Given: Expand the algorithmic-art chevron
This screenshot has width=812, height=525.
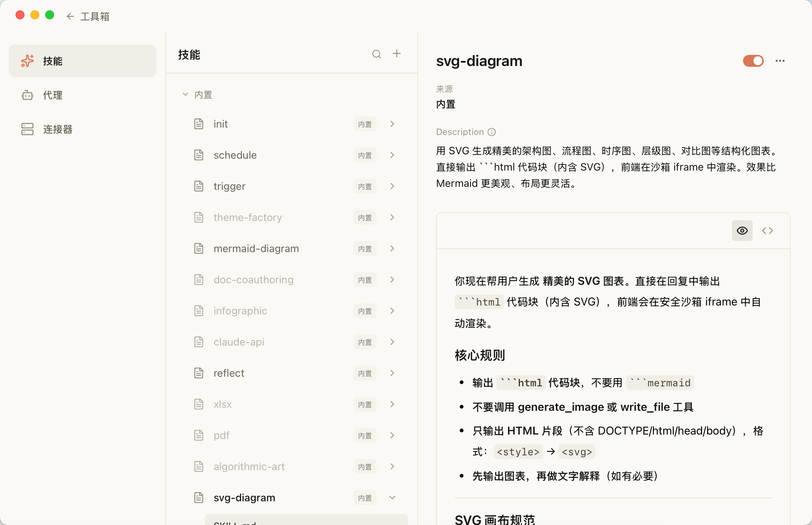Looking at the screenshot, I should click(392, 466).
